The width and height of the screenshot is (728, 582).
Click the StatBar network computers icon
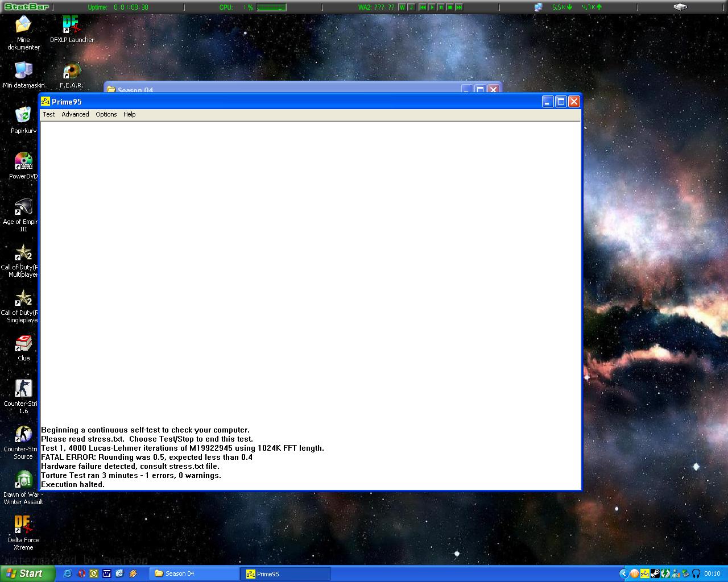coord(538,7)
